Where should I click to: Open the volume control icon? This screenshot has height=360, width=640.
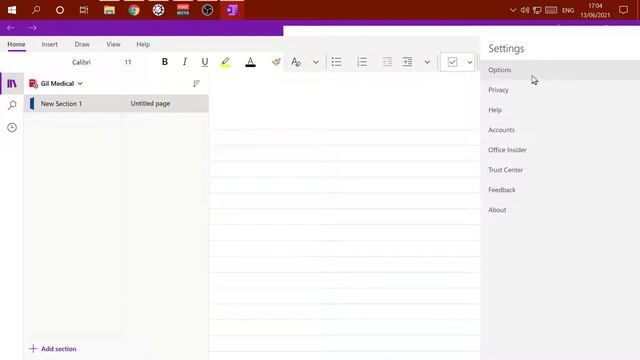click(x=525, y=10)
